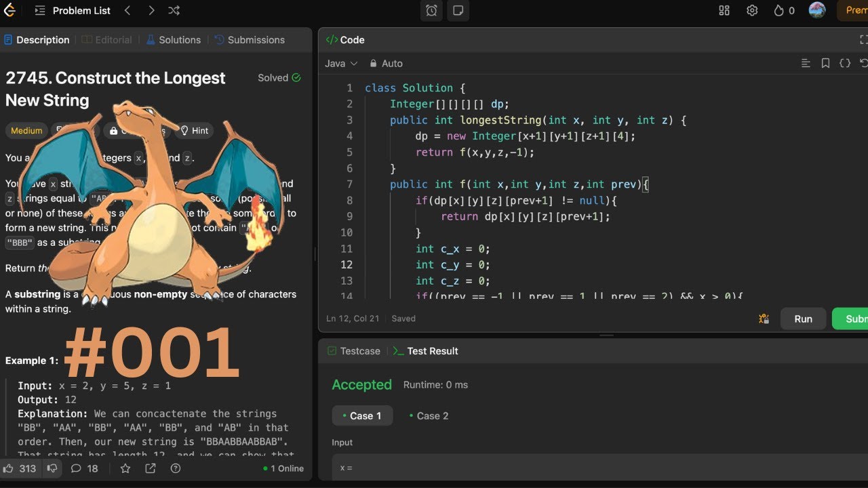Click the Medium difficulty tag
This screenshot has width=868, height=488.
click(x=26, y=131)
